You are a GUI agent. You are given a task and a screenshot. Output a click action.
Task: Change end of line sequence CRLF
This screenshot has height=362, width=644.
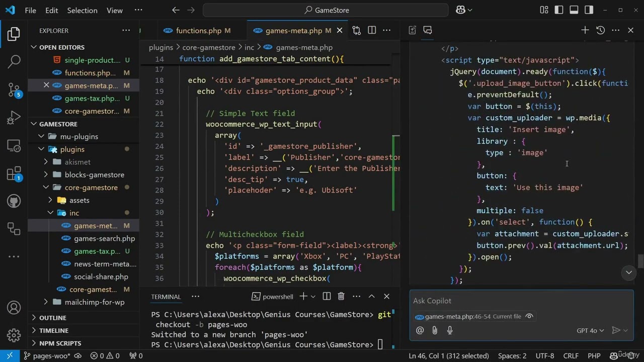coord(571,356)
